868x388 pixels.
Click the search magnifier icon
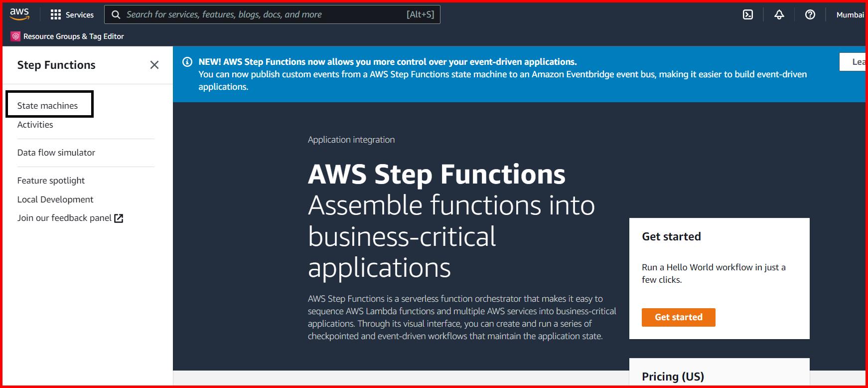[116, 14]
